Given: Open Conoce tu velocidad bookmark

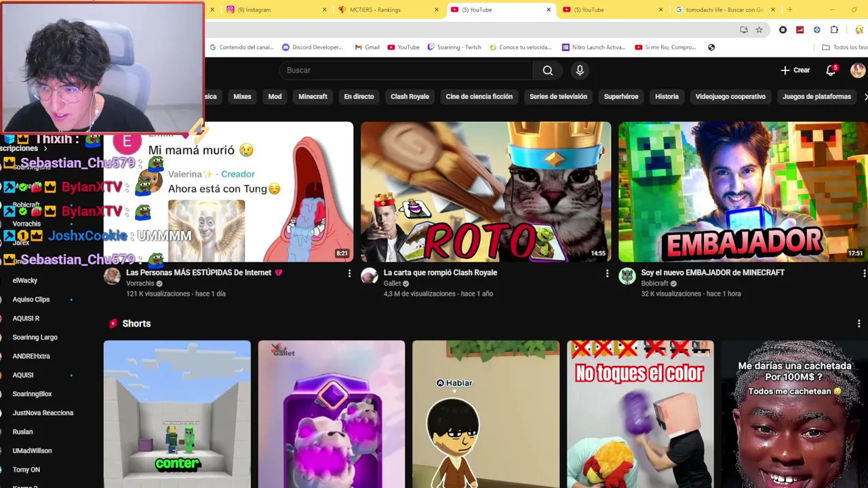Looking at the screenshot, I should click(x=521, y=47).
